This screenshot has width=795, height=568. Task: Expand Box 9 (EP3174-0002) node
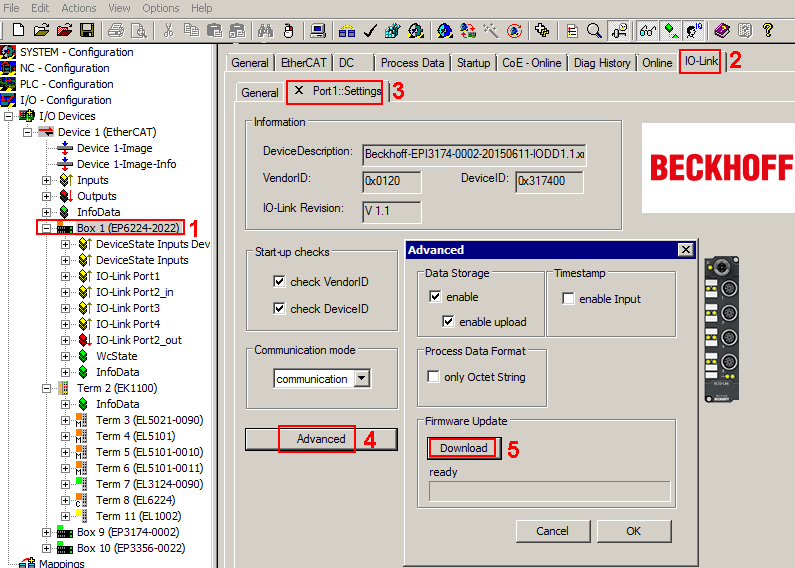point(46,532)
